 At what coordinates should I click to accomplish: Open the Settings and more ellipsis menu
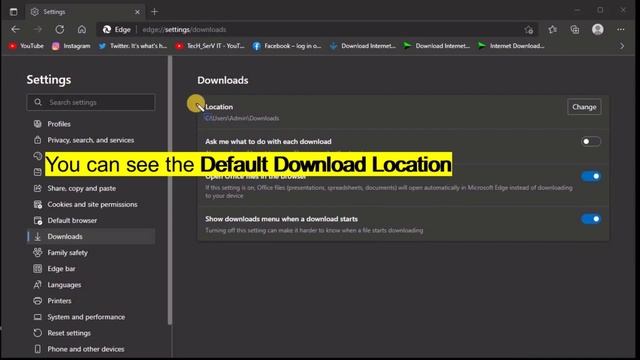point(620,29)
